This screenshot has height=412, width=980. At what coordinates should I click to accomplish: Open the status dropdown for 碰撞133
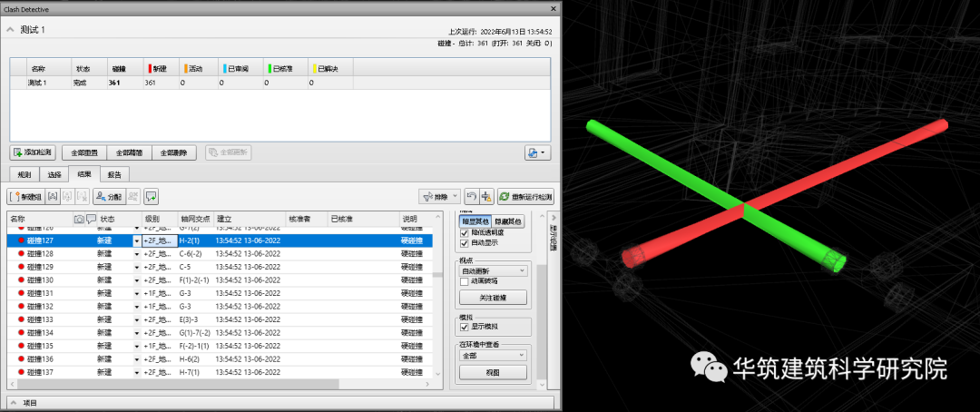click(137, 319)
